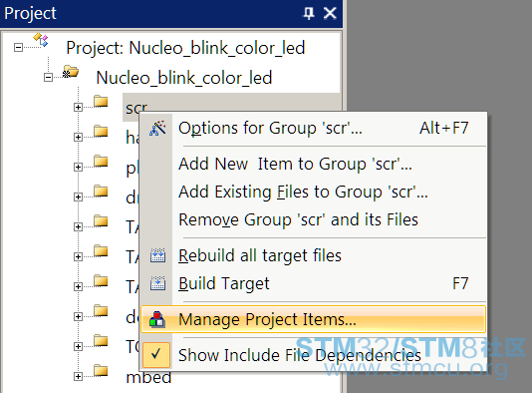Click the Build Target icon
This screenshot has height=393, width=532.
pyautogui.click(x=157, y=283)
